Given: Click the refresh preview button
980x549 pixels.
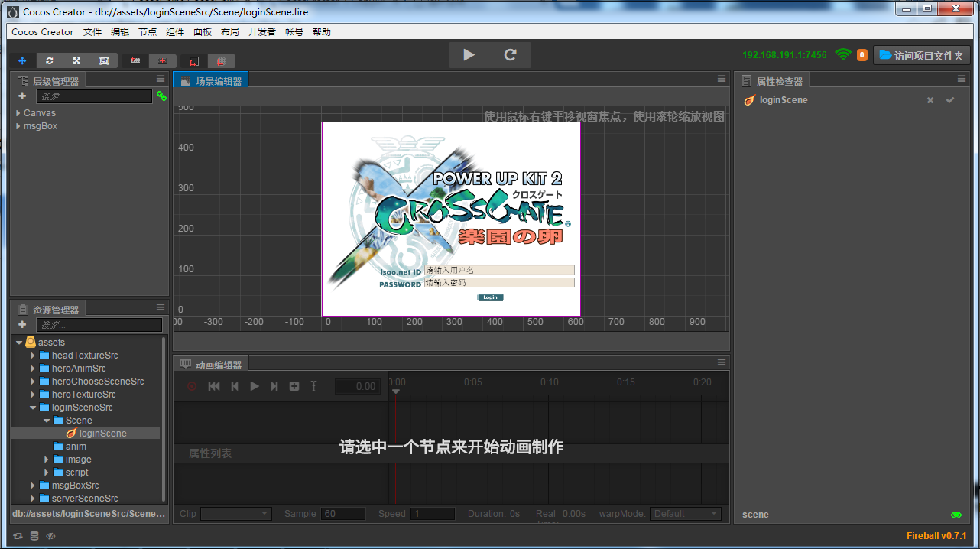Looking at the screenshot, I should pyautogui.click(x=510, y=55).
